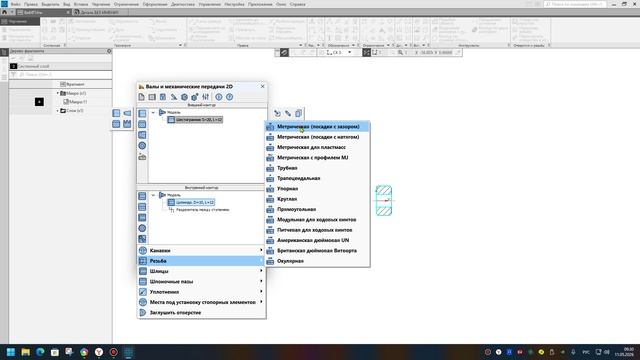Open the CK coordinate system dropdown
Image resolution: width=640 pixels, height=360 pixels.
coord(349,53)
